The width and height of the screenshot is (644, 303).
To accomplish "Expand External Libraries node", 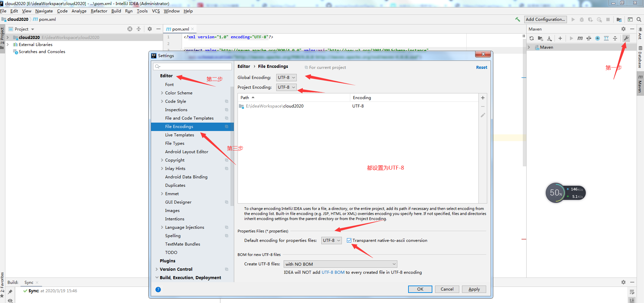I will [x=8, y=45].
